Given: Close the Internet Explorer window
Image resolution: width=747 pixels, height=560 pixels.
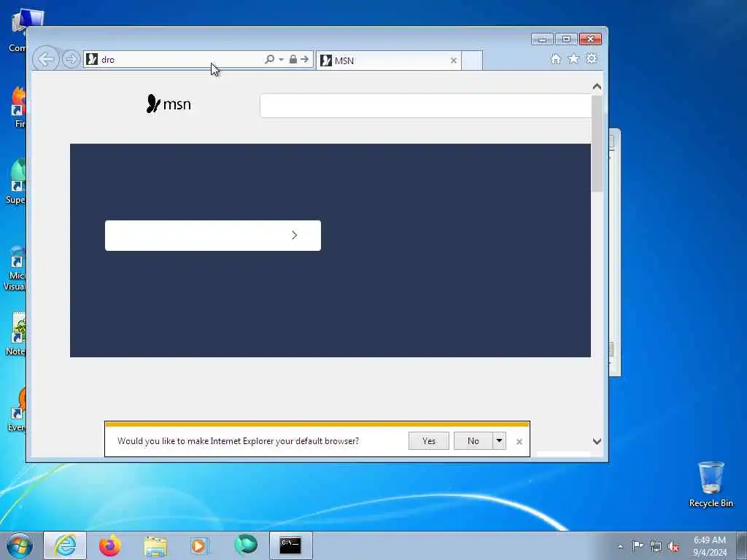Looking at the screenshot, I should [x=591, y=39].
